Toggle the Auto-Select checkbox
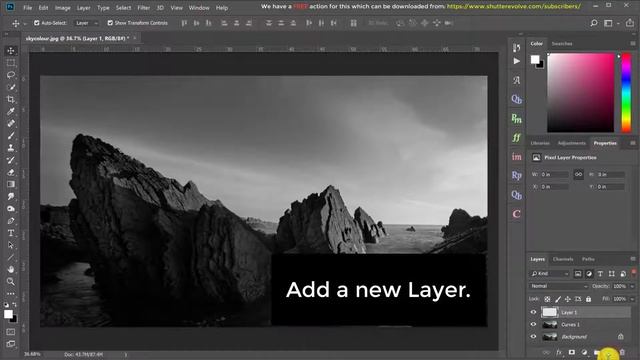 (37, 23)
